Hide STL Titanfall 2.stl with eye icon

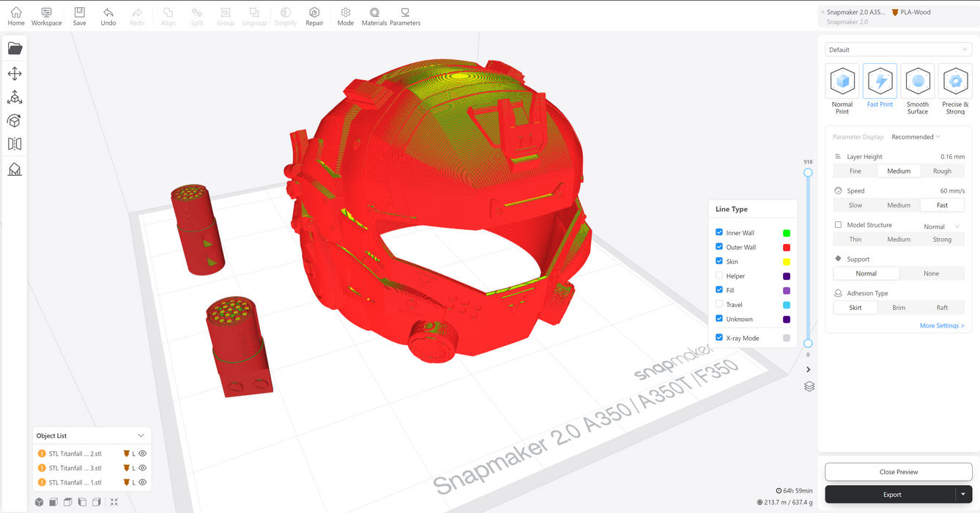click(x=143, y=454)
